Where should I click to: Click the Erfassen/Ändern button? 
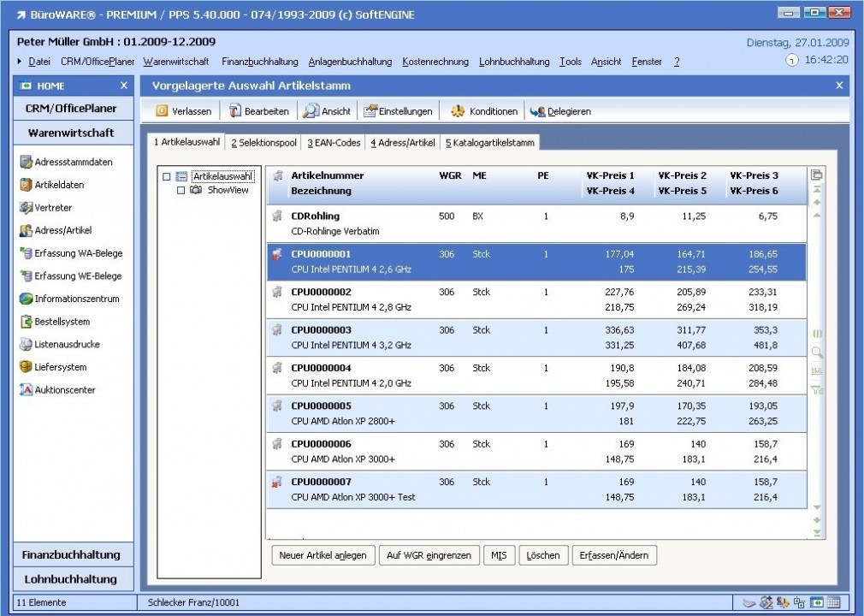click(614, 555)
